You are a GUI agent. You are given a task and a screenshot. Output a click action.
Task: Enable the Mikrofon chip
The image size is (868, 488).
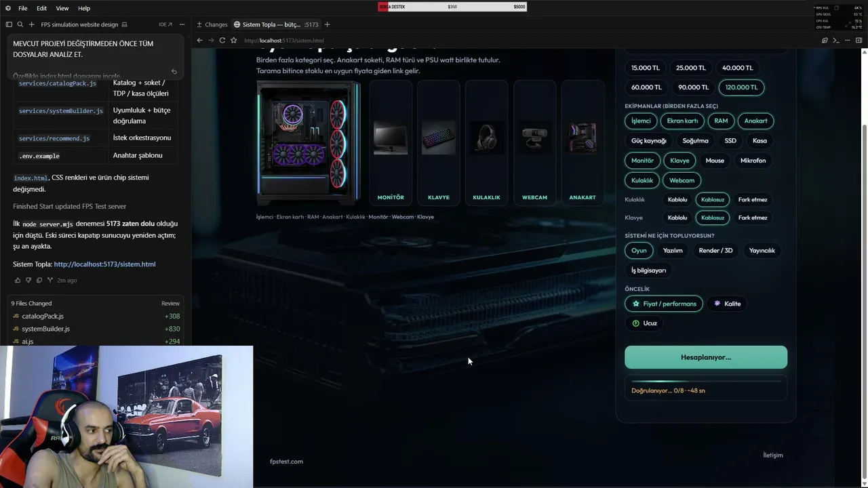pyautogui.click(x=753, y=161)
